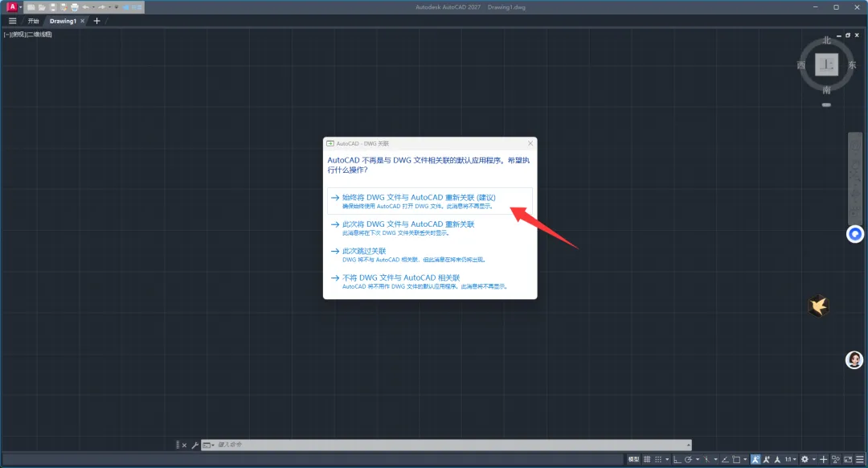This screenshot has width=868, height=468.
Task: Select the Drawing1 file tab
Action: coord(63,21)
